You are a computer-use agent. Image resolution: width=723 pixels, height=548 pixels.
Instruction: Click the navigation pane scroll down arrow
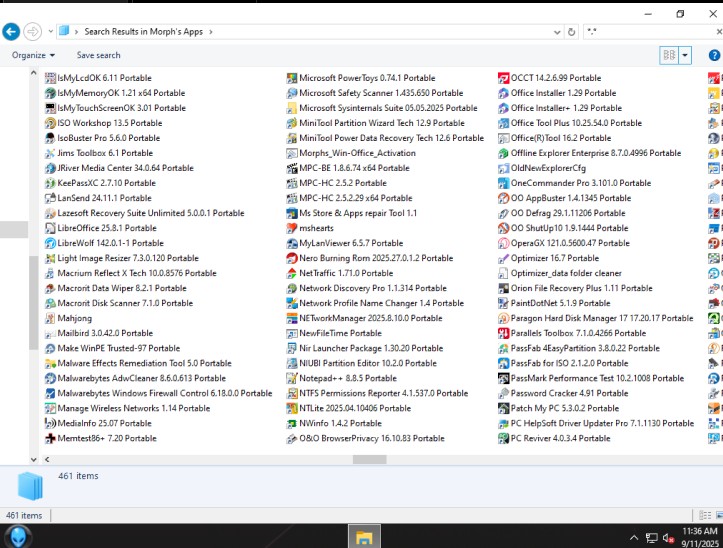point(33,459)
